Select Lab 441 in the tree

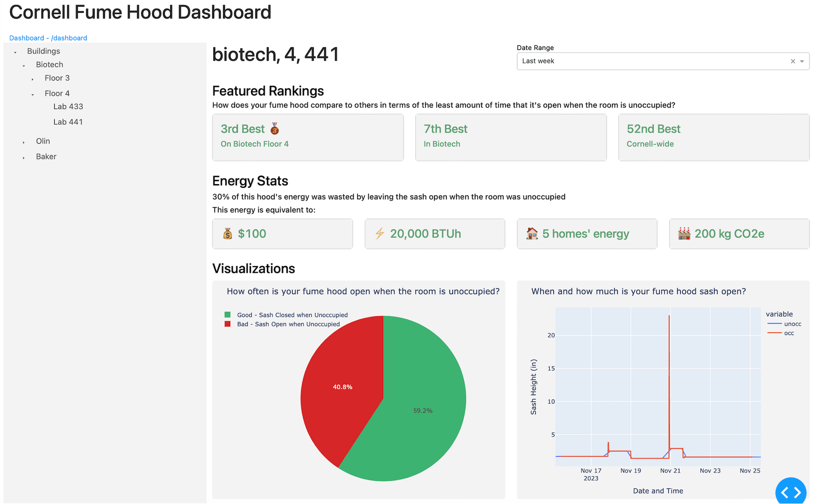coord(68,122)
